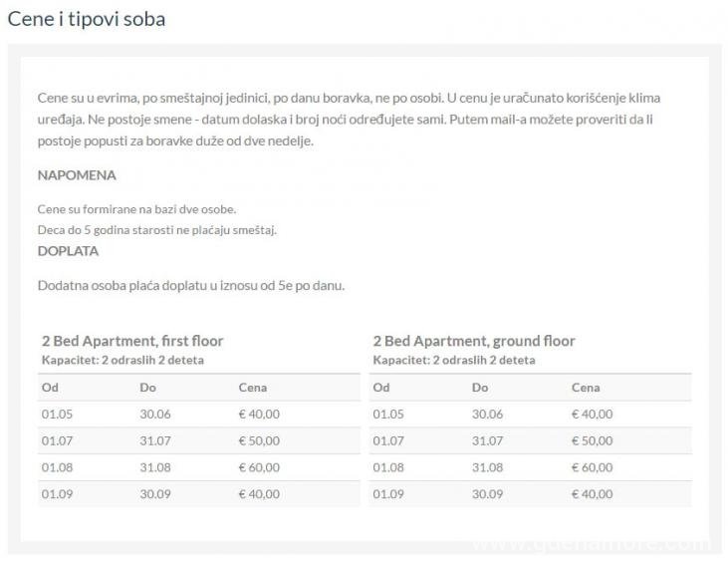Click the 'Cena' column header in first floor table
This screenshot has height=563, width=728.
pyautogui.click(x=253, y=388)
